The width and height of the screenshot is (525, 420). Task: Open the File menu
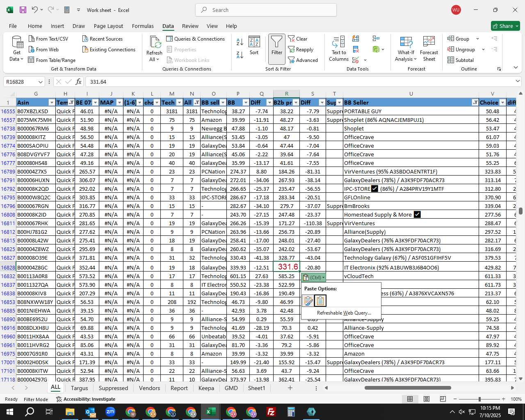click(13, 26)
